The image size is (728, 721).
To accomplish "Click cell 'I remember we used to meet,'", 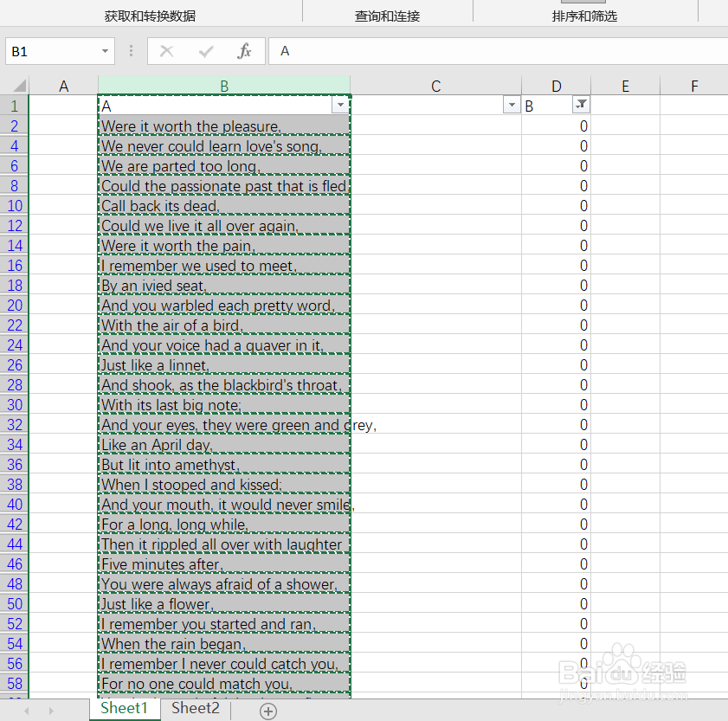I will click(224, 265).
